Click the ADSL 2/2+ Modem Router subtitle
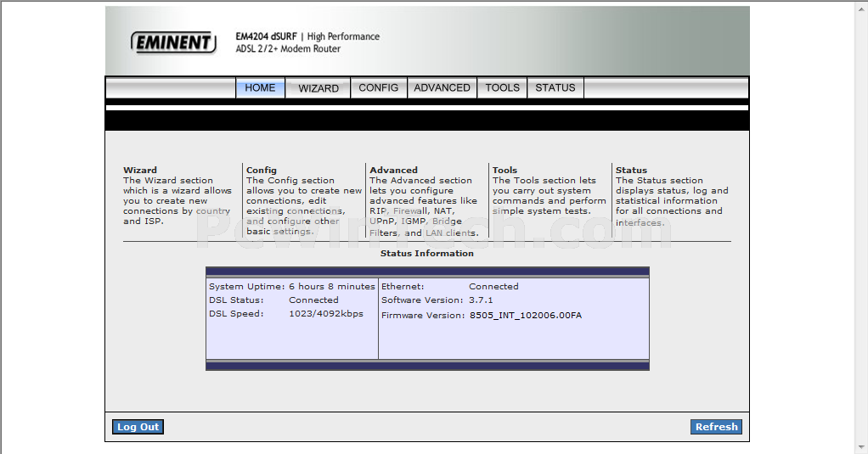 (x=288, y=48)
